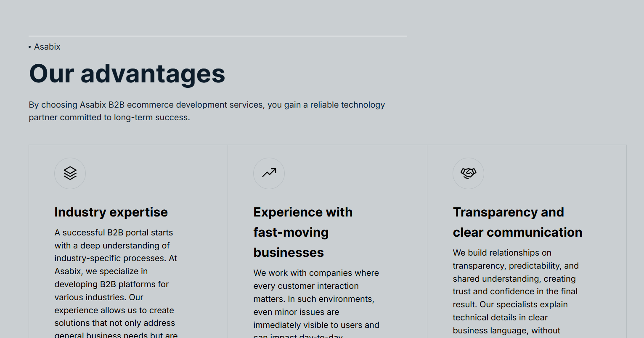This screenshot has height=338, width=644.
Task: Click the upward trending arrow icon
Action: coord(269,173)
